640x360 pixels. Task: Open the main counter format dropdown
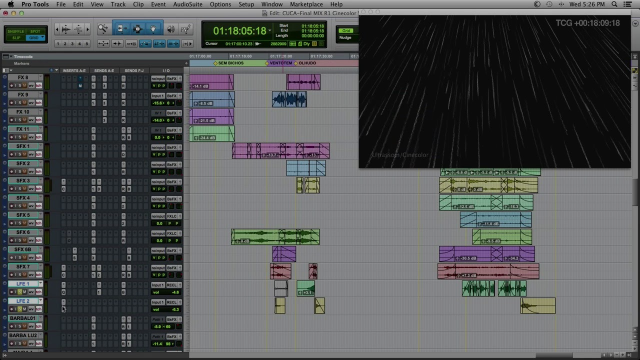[x=269, y=31]
